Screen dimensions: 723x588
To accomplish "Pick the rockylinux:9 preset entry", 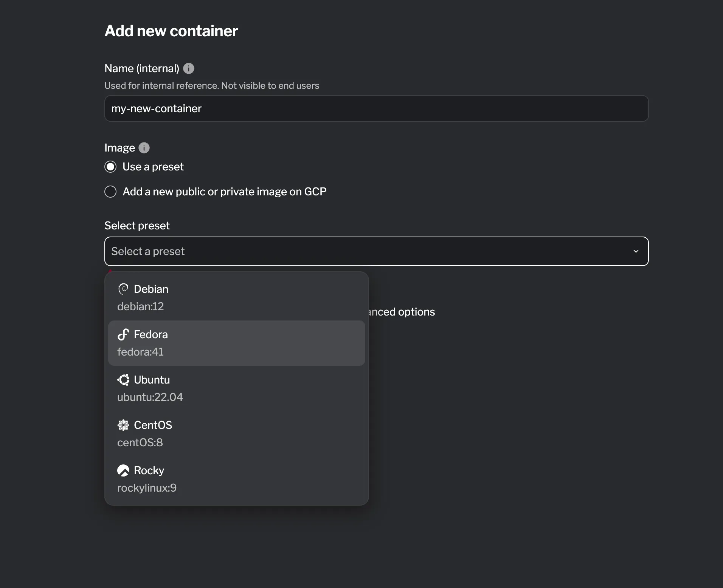I will tap(236, 479).
